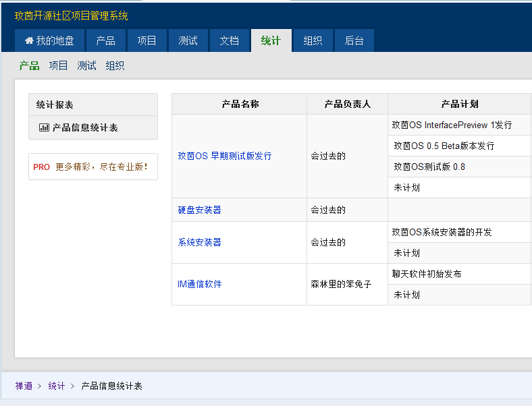Switch to the 项目 main navigation tab
The width and height of the screenshot is (532, 406).
(147, 40)
